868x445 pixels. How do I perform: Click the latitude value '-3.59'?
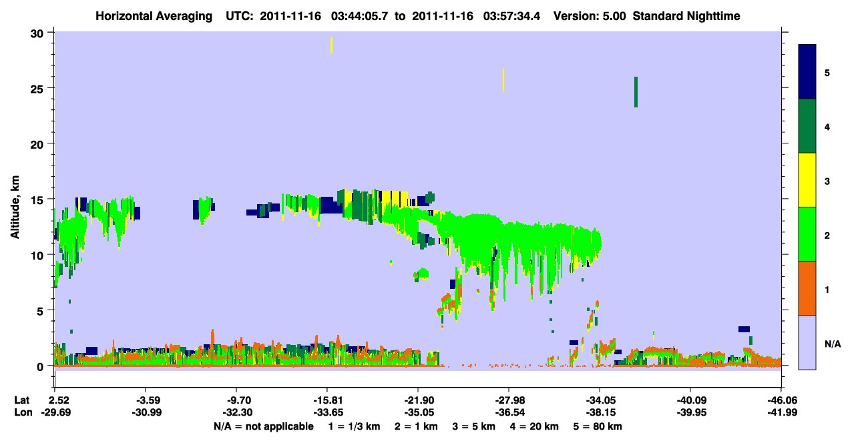(x=145, y=401)
